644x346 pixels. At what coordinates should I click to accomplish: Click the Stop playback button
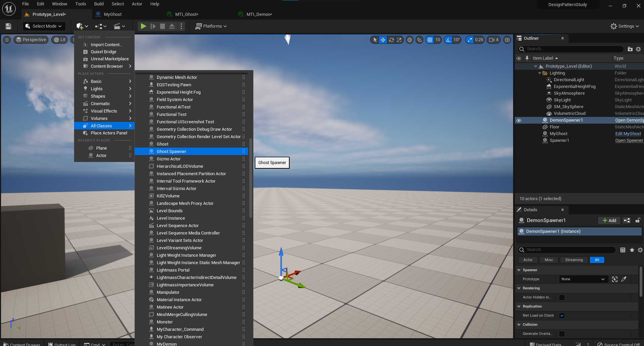coord(163,26)
